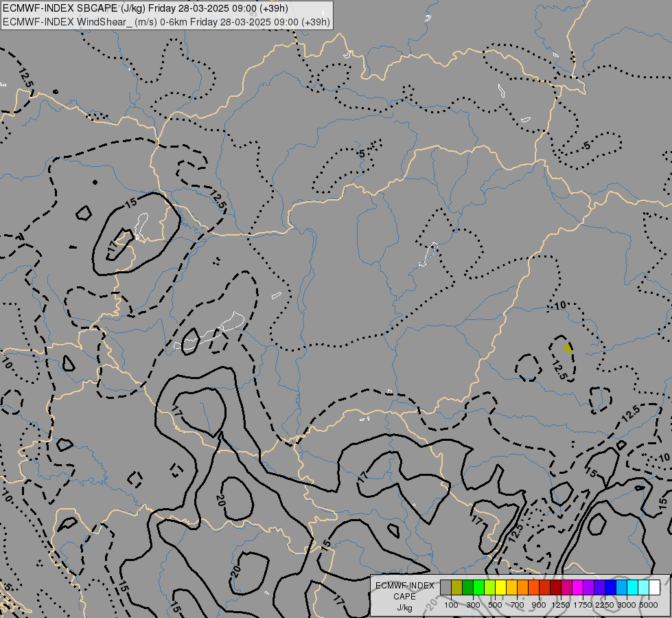Click the legend heading ECMWF-INDEX
The image size is (672, 618).
point(404,586)
